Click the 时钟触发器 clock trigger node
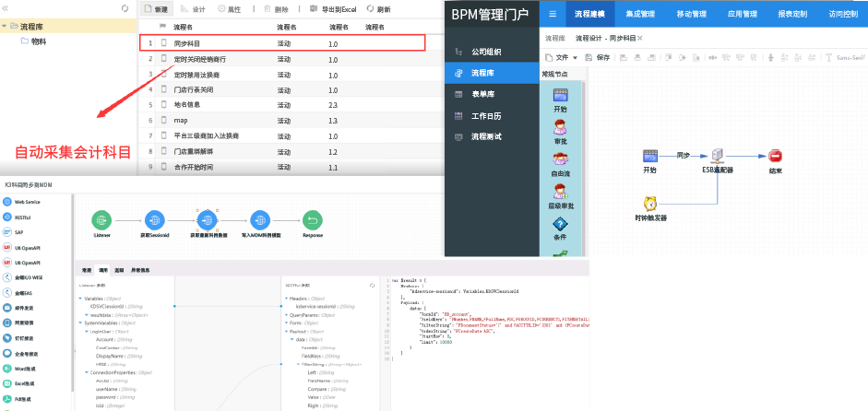 coord(650,204)
